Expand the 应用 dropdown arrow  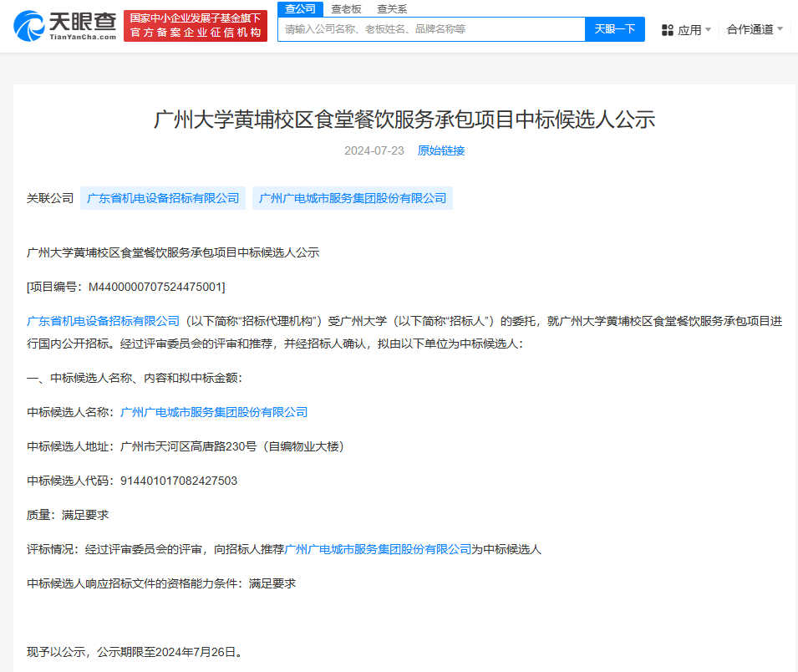tap(709, 30)
